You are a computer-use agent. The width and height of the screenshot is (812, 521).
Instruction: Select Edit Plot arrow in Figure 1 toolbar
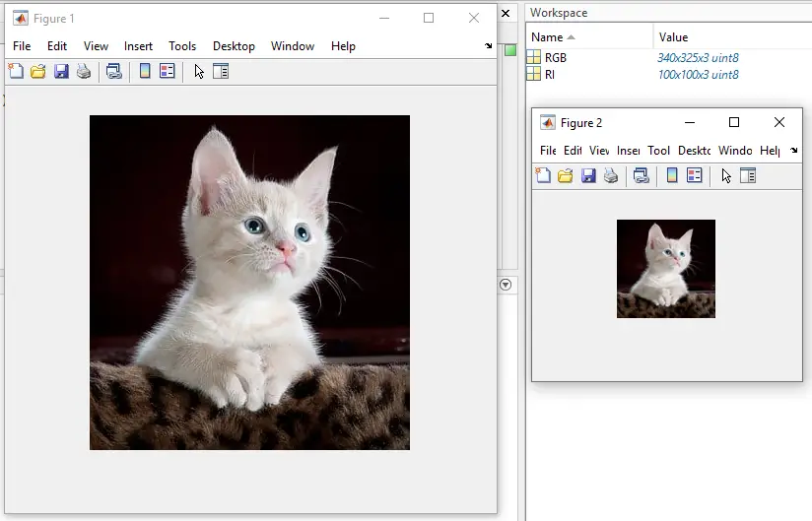[x=199, y=71]
